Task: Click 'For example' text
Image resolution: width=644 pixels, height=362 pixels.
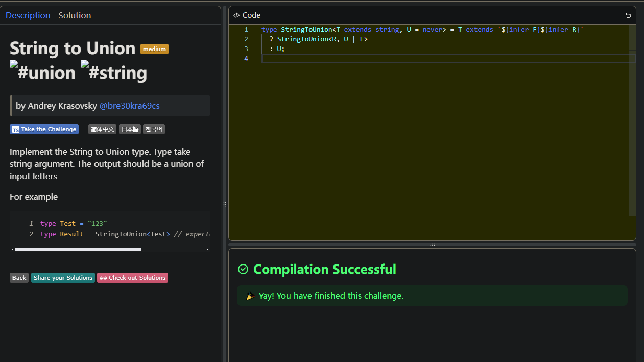Action: point(34,197)
